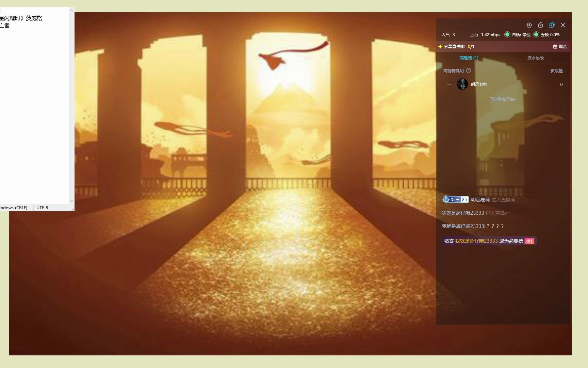Click 明远老师 in the enter-room message
588x368 pixels.
[x=480, y=200]
